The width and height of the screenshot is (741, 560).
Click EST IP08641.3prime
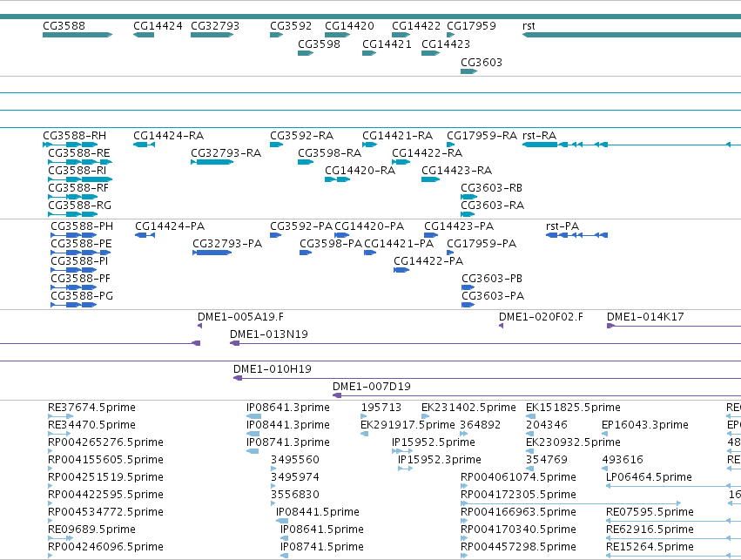coord(288,408)
